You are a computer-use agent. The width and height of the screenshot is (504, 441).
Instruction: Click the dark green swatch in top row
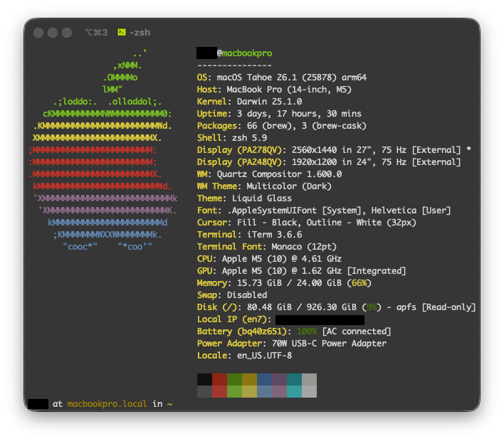pyautogui.click(x=235, y=379)
